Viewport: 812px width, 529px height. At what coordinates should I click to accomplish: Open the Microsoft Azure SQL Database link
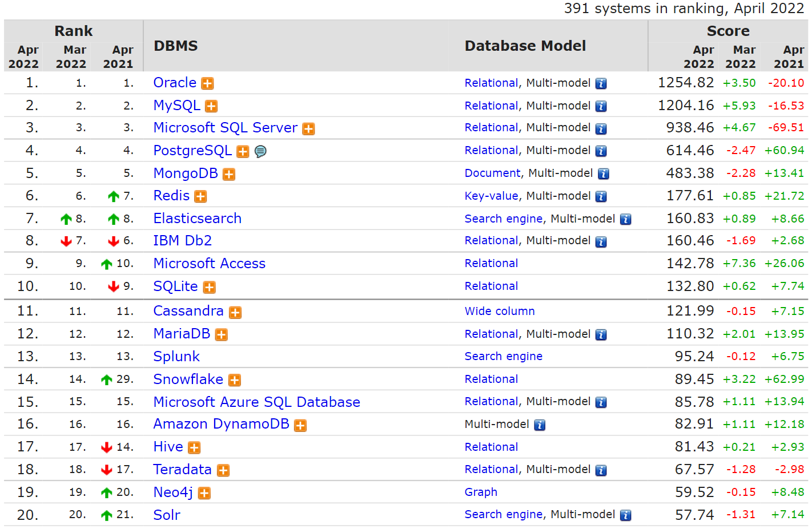[x=256, y=402]
